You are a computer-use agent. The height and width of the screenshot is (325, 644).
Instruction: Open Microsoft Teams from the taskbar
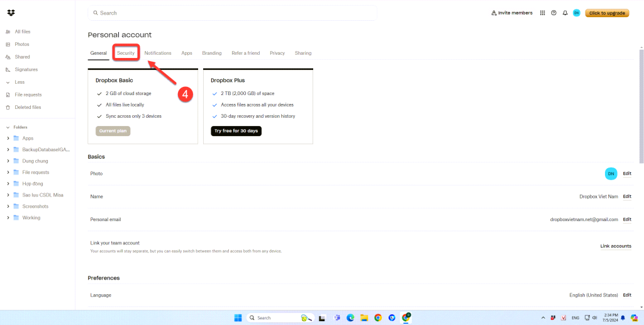(x=336, y=317)
